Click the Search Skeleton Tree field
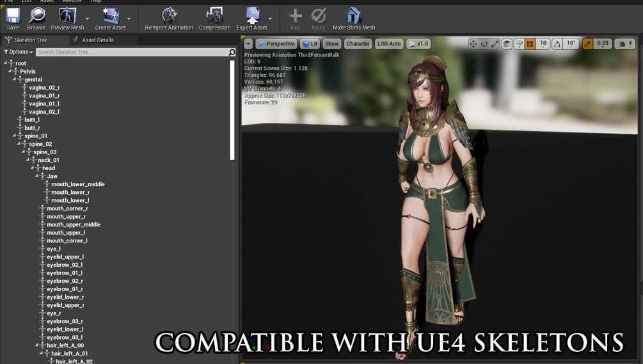This screenshot has height=364, width=643. coord(132,52)
